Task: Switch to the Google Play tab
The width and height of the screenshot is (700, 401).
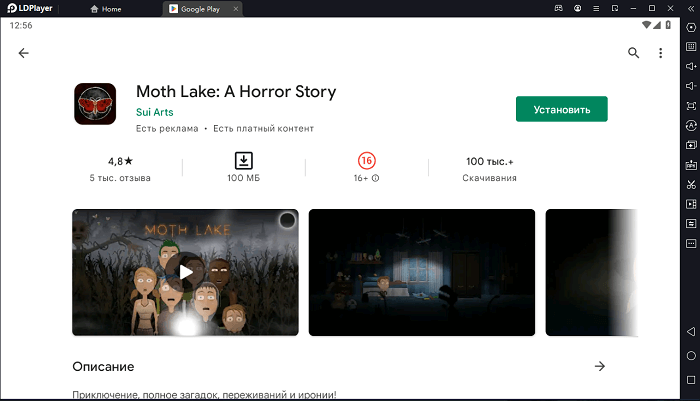Action: pyautogui.click(x=200, y=9)
